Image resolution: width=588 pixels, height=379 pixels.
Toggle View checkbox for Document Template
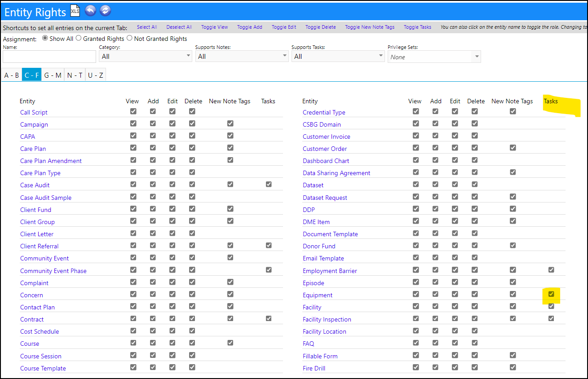click(x=416, y=233)
